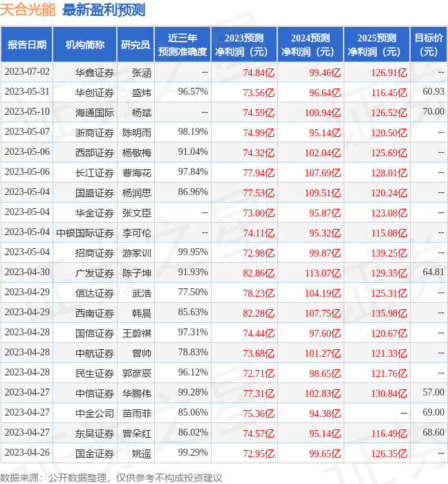Click the 100.94亿 forecast value

323,113
